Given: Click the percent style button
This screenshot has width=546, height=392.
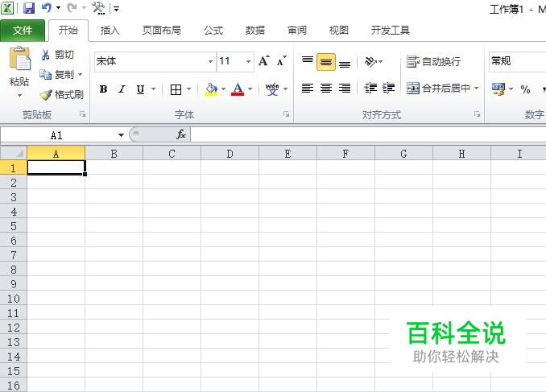Looking at the screenshot, I should [x=525, y=89].
